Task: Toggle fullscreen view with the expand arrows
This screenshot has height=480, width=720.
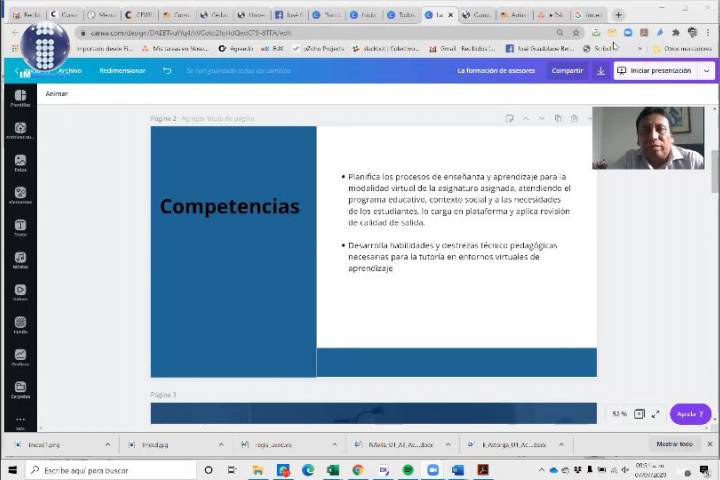Action: point(655,414)
